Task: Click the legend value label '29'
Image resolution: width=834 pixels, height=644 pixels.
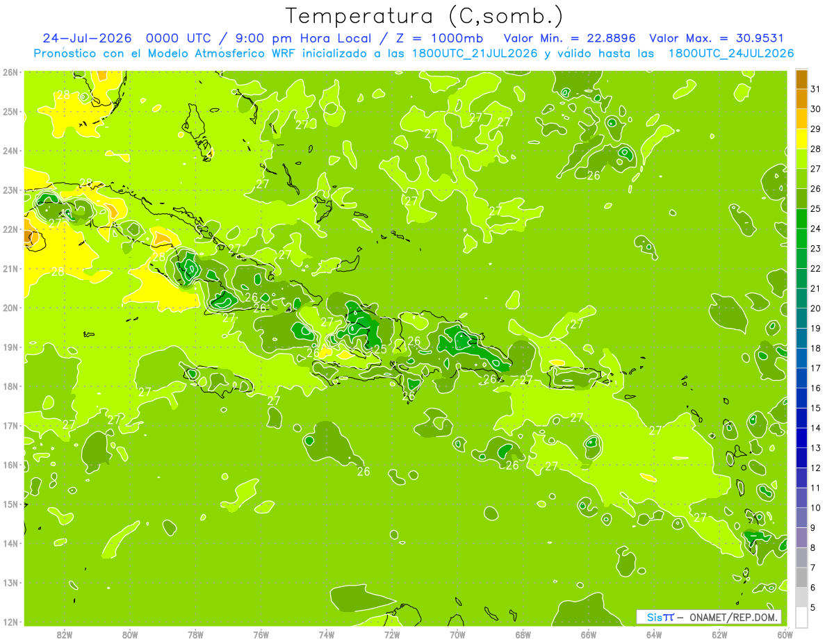Action: (816, 129)
